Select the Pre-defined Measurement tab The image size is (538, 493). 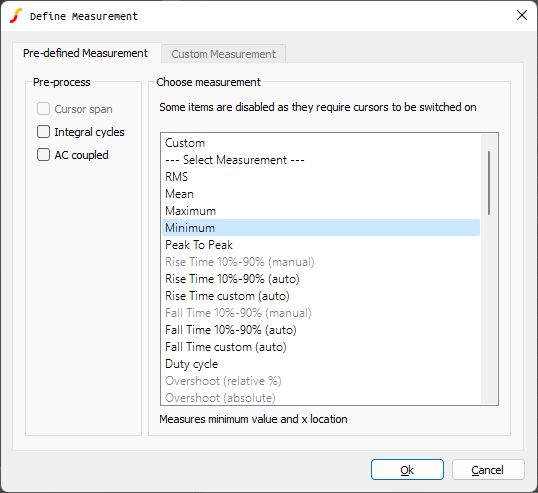click(x=85, y=53)
